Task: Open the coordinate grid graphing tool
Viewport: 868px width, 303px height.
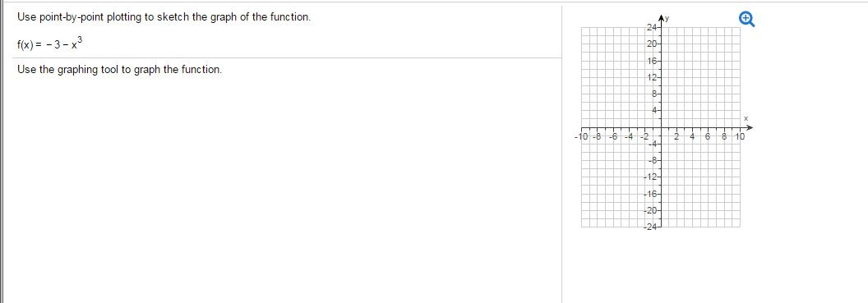Action: [x=661, y=127]
